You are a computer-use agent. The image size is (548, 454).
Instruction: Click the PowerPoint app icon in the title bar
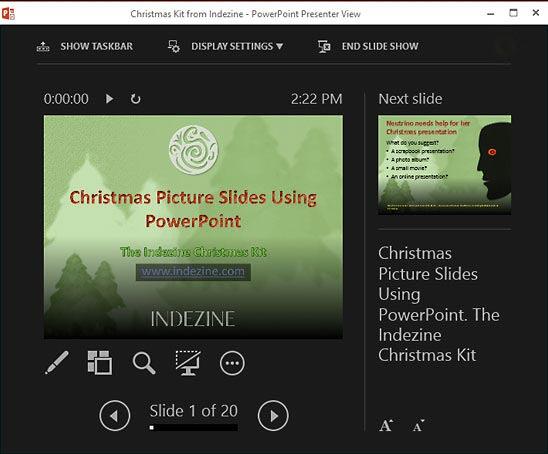click(x=8, y=14)
